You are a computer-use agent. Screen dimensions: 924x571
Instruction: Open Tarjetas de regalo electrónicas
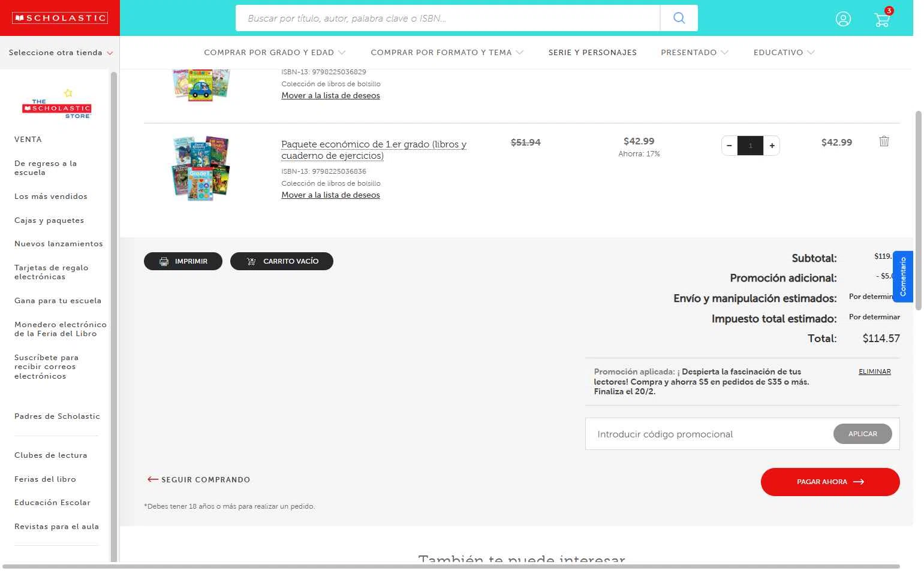tap(52, 272)
